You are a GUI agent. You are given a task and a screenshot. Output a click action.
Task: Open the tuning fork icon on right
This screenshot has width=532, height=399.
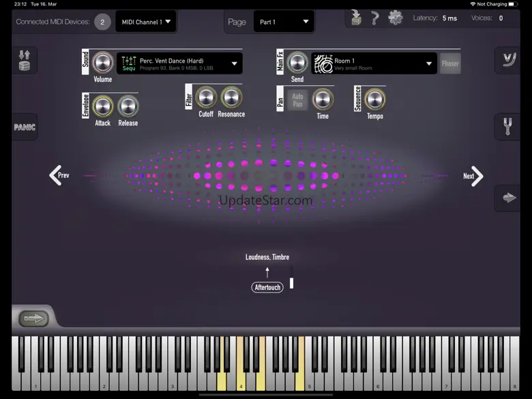[507, 127]
